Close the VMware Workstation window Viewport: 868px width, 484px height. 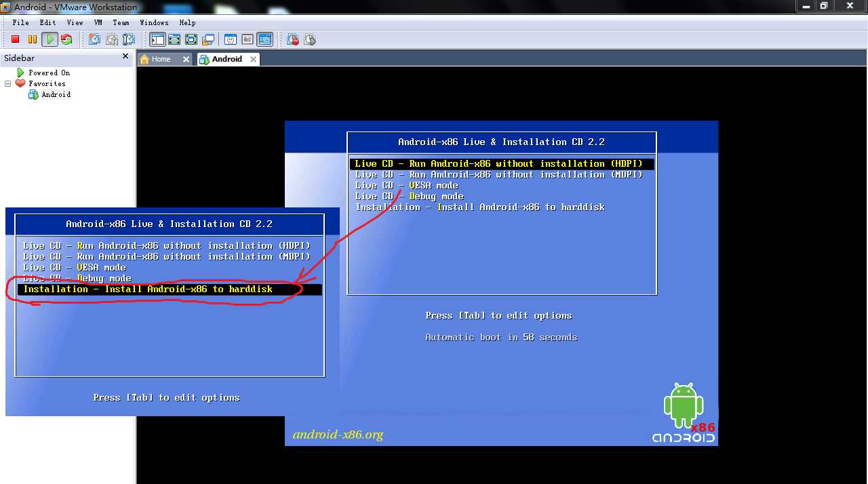coord(849,5)
